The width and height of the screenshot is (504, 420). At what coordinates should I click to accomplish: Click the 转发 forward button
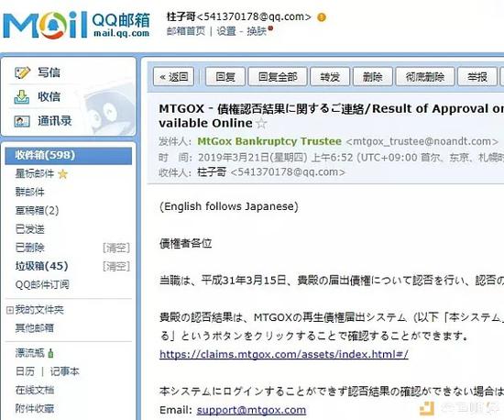click(330, 76)
